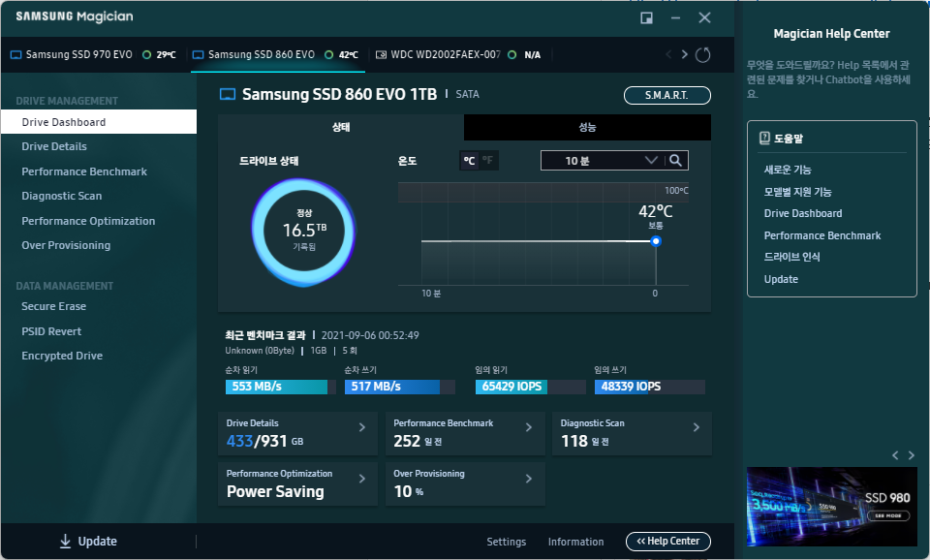Open Performance Benchmark help topic
Image resolution: width=930 pixels, height=560 pixels.
pyautogui.click(x=822, y=235)
